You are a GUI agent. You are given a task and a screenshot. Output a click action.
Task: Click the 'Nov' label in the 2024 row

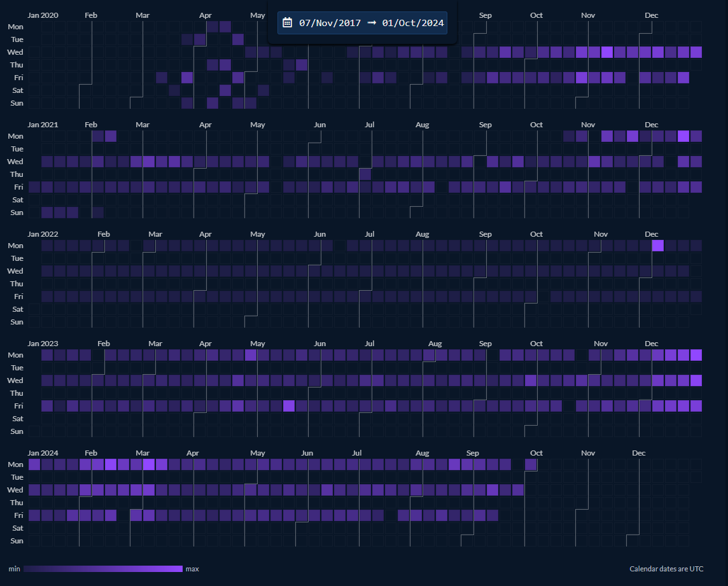(x=588, y=453)
